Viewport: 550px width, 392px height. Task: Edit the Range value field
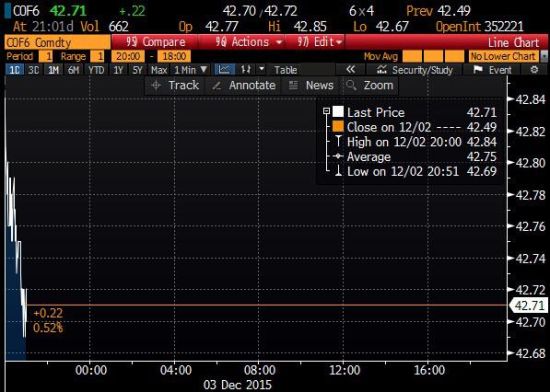click(x=97, y=56)
